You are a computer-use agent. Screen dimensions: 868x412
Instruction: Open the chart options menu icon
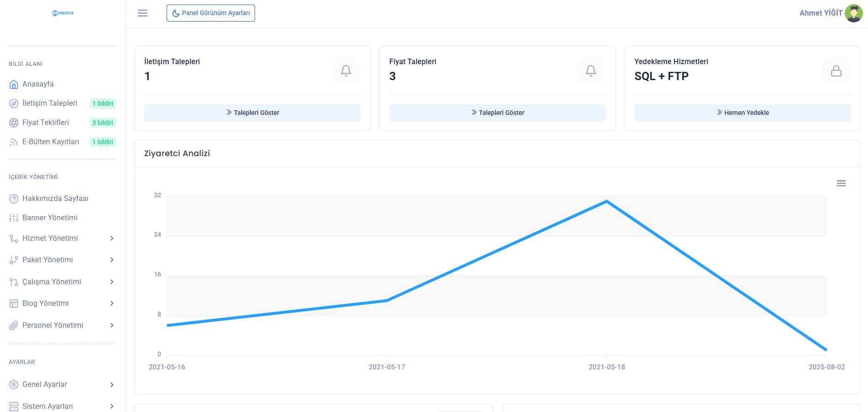tap(841, 184)
